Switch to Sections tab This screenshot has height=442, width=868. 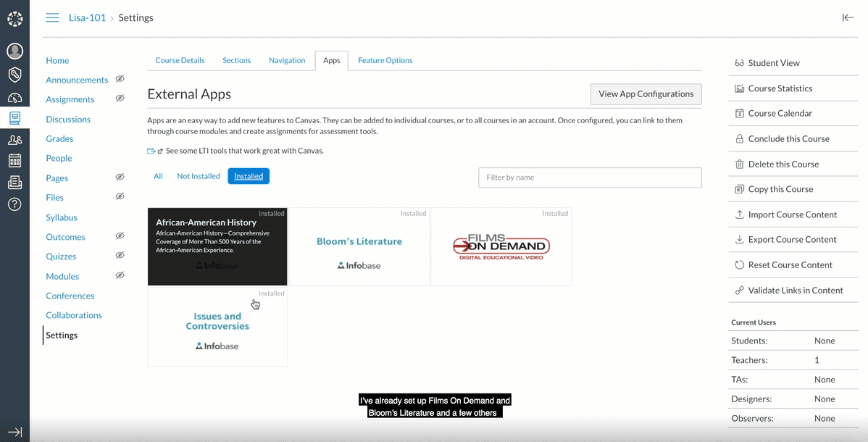[x=236, y=60]
